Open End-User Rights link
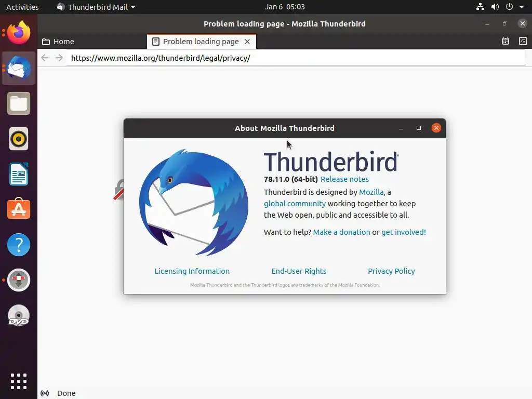The width and height of the screenshot is (532, 399). [299, 271]
